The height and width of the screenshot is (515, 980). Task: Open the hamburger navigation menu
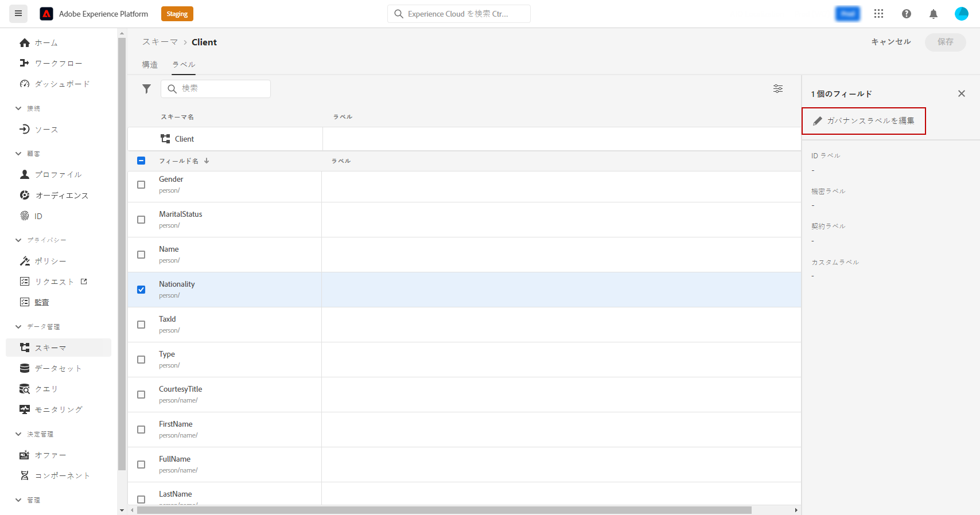(18, 14)
